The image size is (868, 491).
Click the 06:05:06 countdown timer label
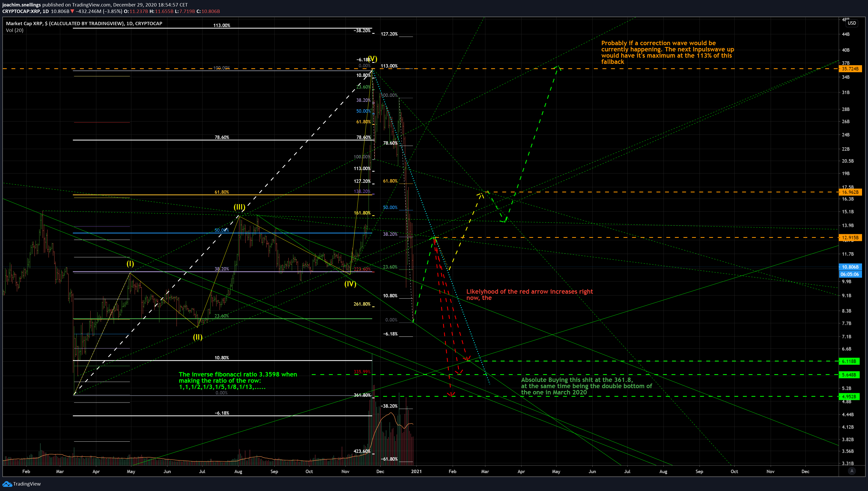[850, 274]
